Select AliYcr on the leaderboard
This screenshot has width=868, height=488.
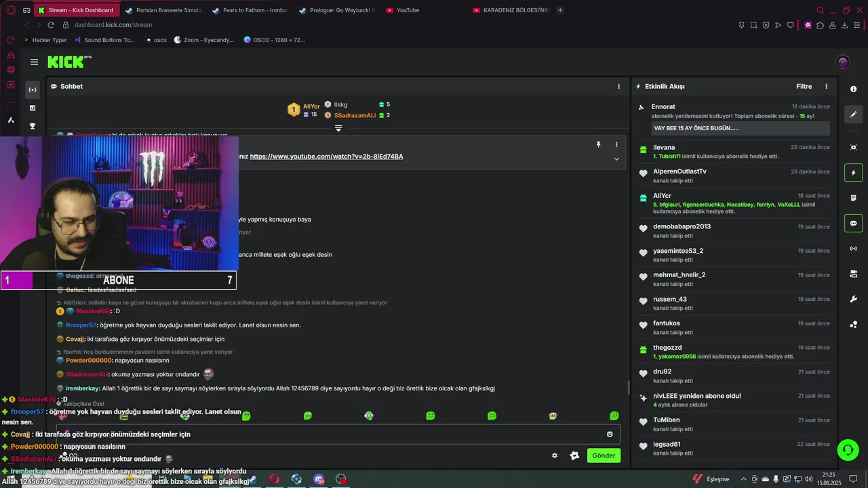[311, 106]
